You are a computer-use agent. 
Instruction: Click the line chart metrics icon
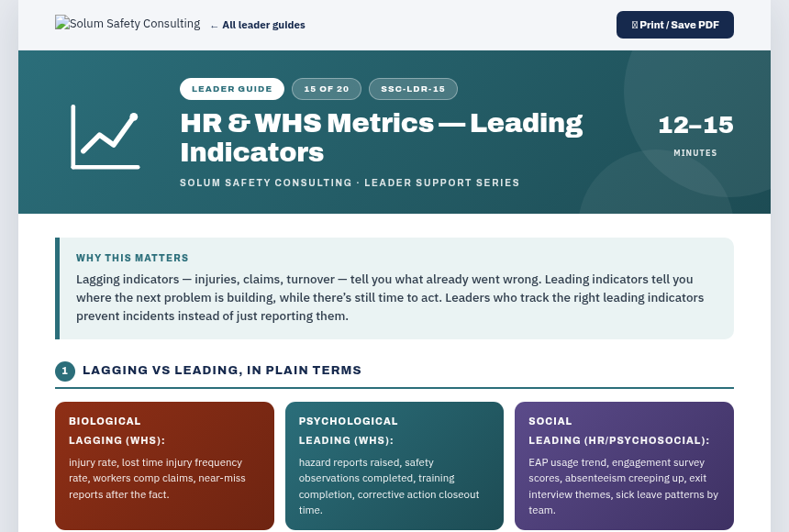click(106, 137)
